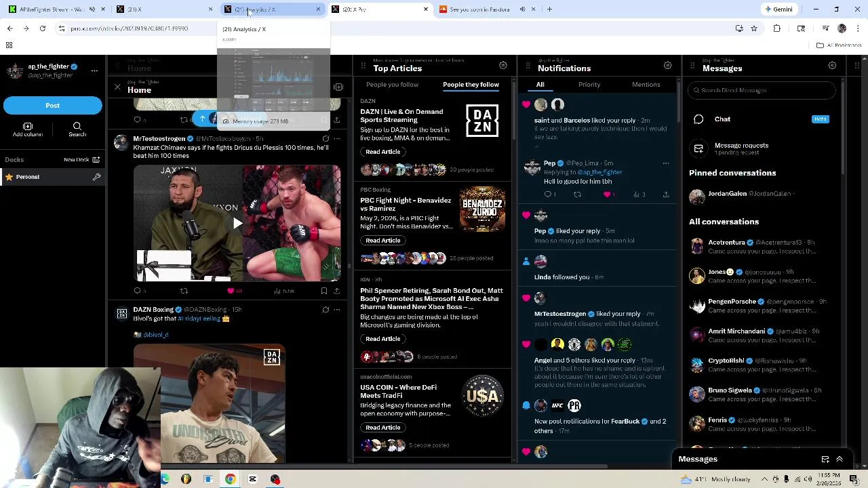This screenshot has height=488, width=868.
Task: Open conversation with Bruno Sigwela
Action: [763, 394]
